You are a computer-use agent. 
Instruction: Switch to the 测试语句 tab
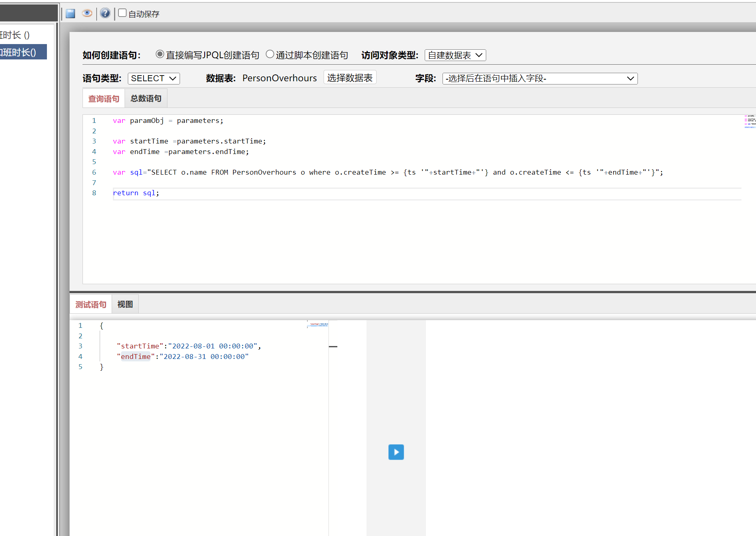pyautogui.click(x=91, y=304)
